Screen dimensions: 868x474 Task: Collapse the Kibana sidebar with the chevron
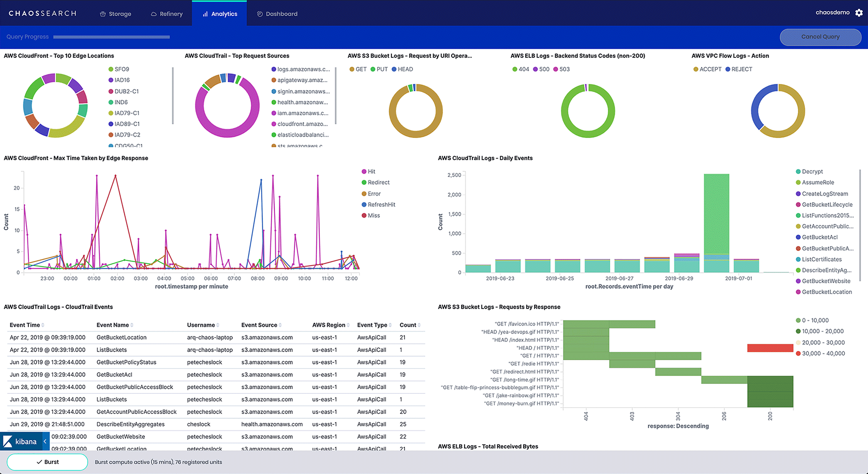(45, 442)
